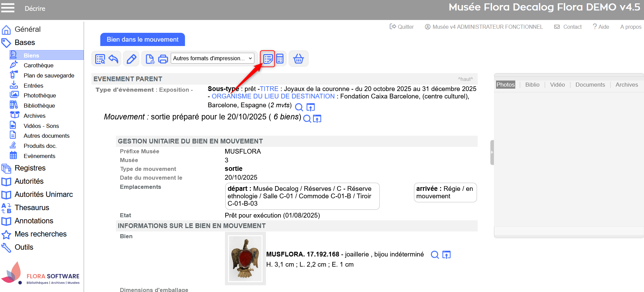
Task: Click the batch edit list icon
Action: 268,59
